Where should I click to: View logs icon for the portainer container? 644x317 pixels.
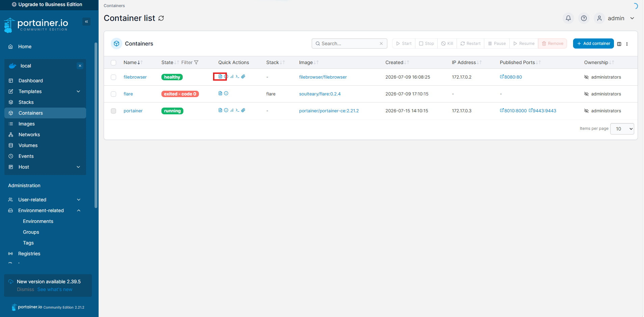pyautogui.click(x=220, y=110)
